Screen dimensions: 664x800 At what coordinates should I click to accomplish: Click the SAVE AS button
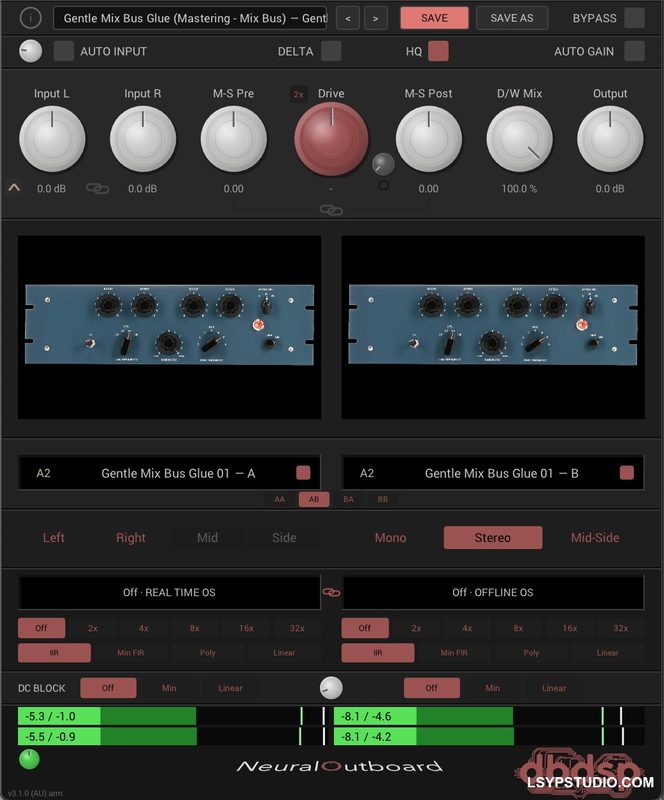pyautogui.click(x=512, y=18)
